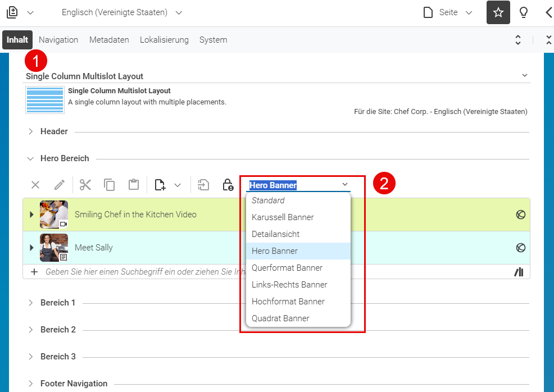Click Smiling Chef in the Kitchen Video text

tap(135, 215)
